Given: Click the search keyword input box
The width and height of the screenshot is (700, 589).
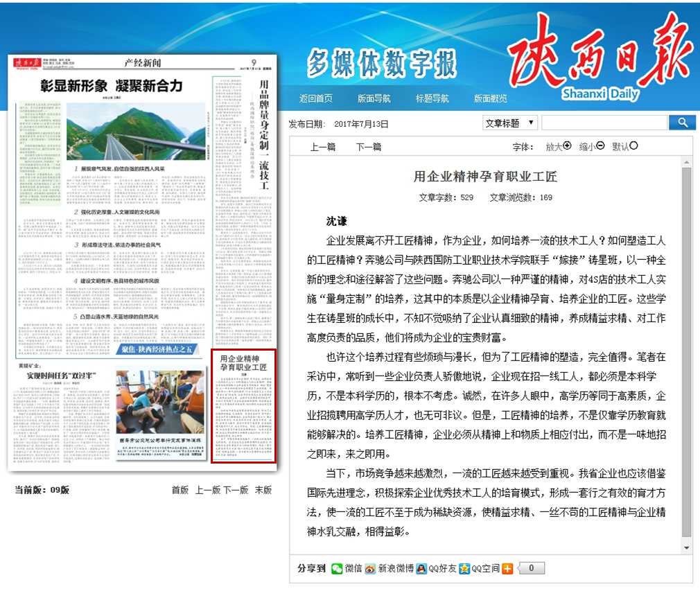Looking at the screenshot, I should [x=603, y=122].
